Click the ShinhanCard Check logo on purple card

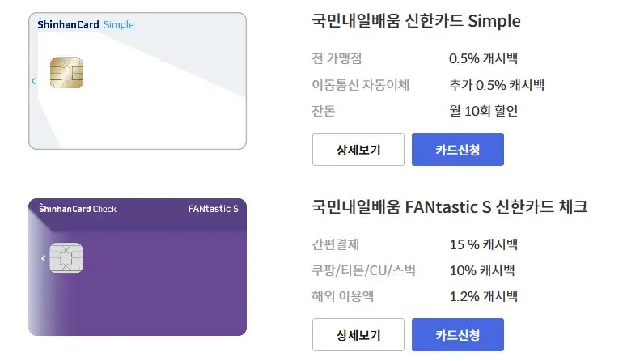(x=78, y=209)
